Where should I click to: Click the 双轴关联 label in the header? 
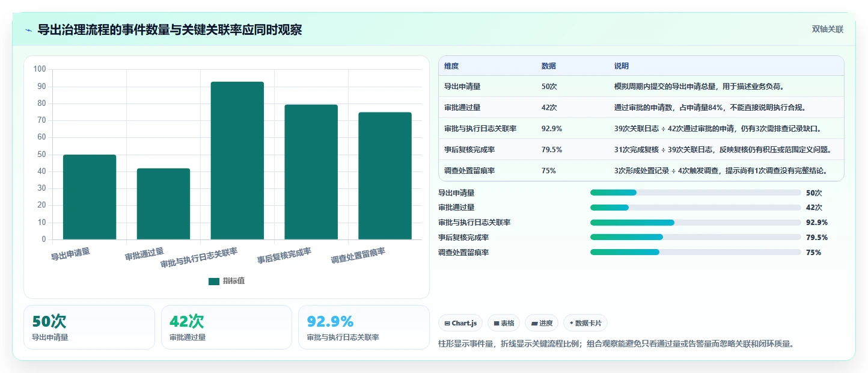pos(828,29)
